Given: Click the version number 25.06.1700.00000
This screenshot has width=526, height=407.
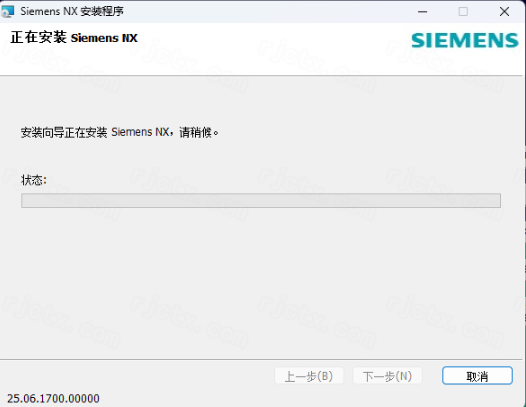Looking at the screenshot, I should point(53,398).
